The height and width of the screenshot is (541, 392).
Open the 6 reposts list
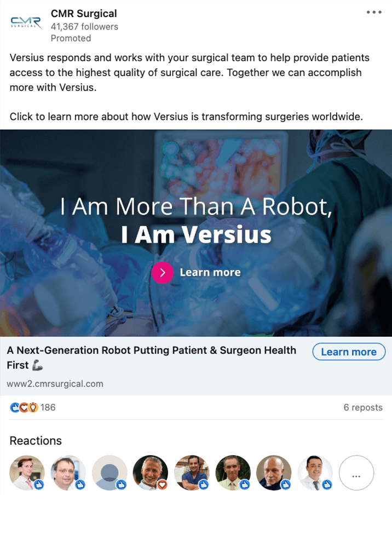[x=363, y=407]
